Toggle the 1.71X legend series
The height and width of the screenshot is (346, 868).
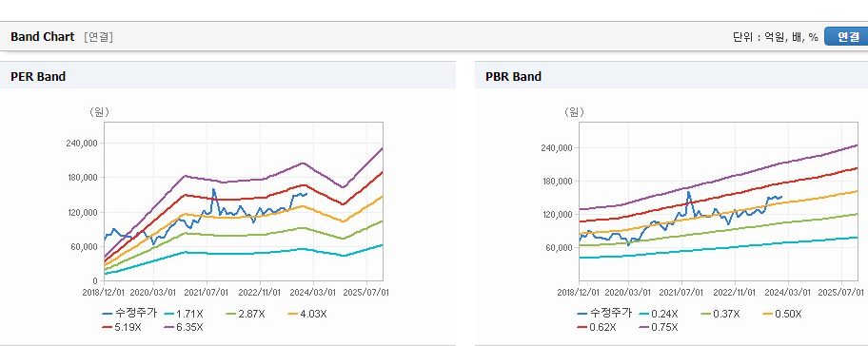183,314
